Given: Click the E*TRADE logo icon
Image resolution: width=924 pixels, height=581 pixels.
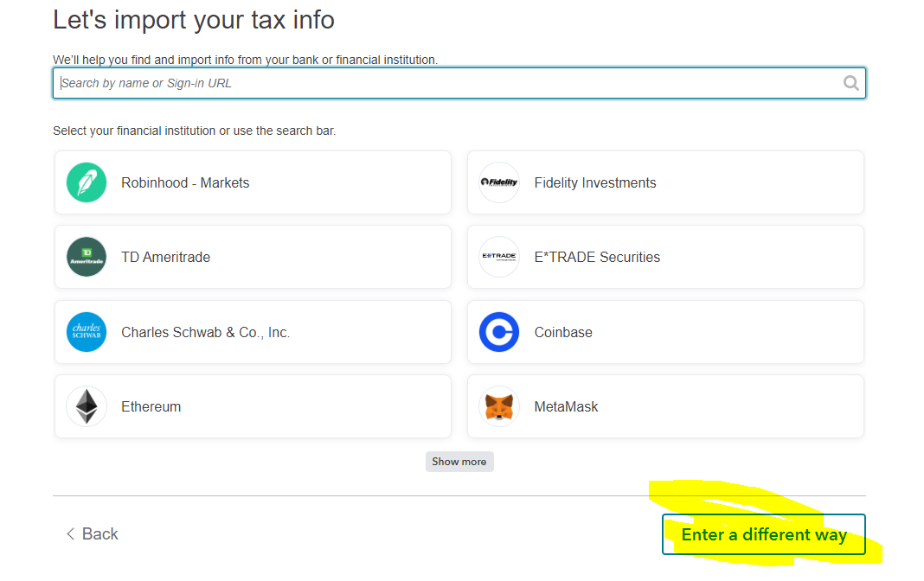Looking at the screenshot, I should coord(499,257).
